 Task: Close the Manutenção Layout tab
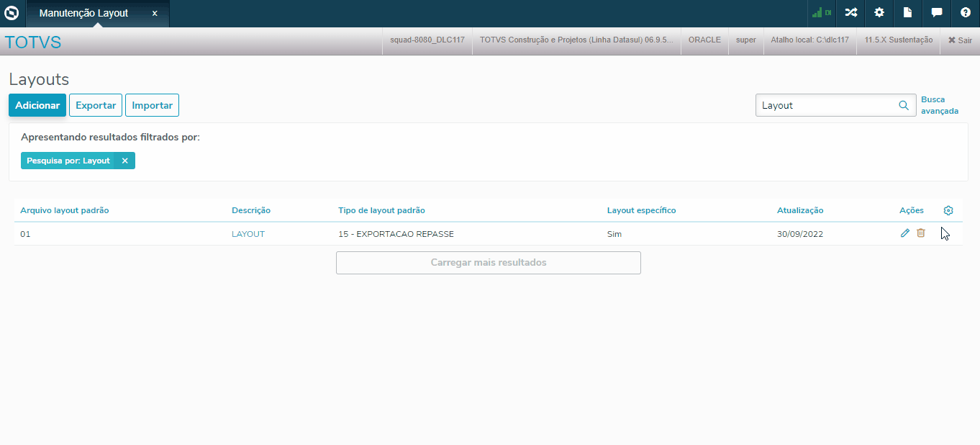155,14
